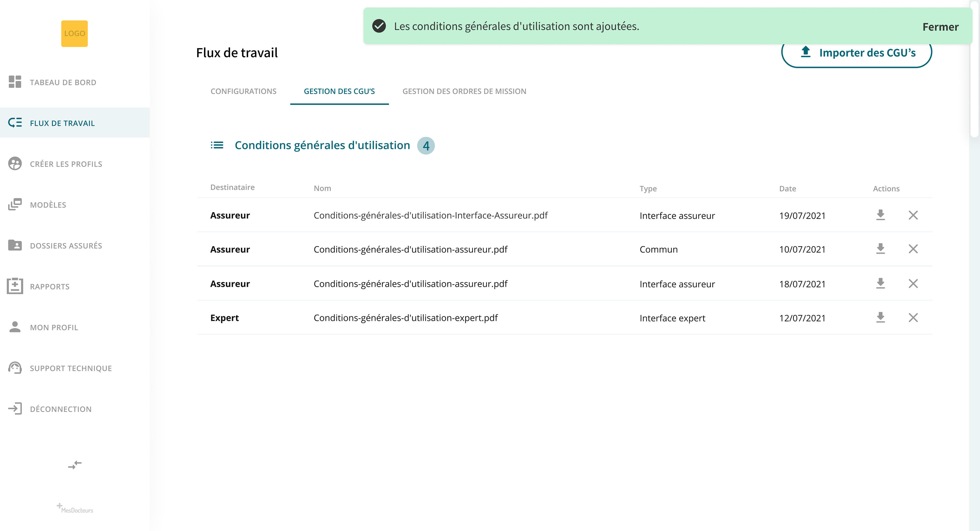This screenshot has height=531, width=980.
Task: Click the yellow LOGO image
Action: coord(75,33)
